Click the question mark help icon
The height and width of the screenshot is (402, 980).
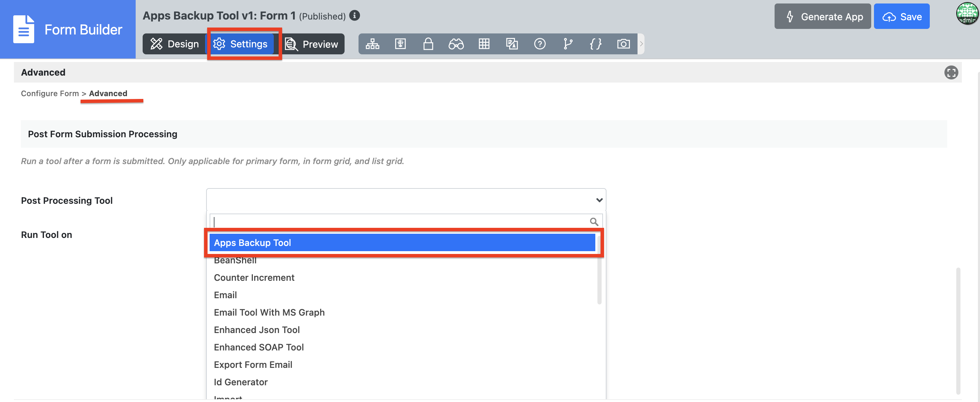pyautogui.click(x=540, y=44)
